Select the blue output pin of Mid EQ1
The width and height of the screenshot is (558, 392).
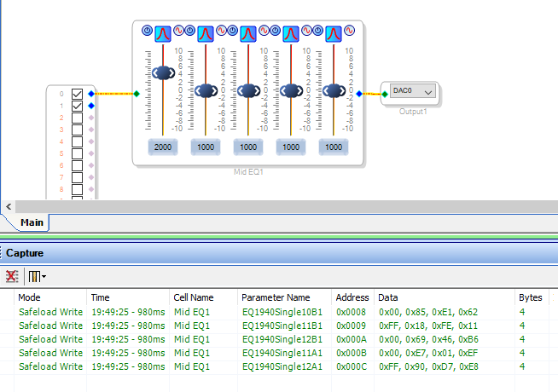pos(359,94)
